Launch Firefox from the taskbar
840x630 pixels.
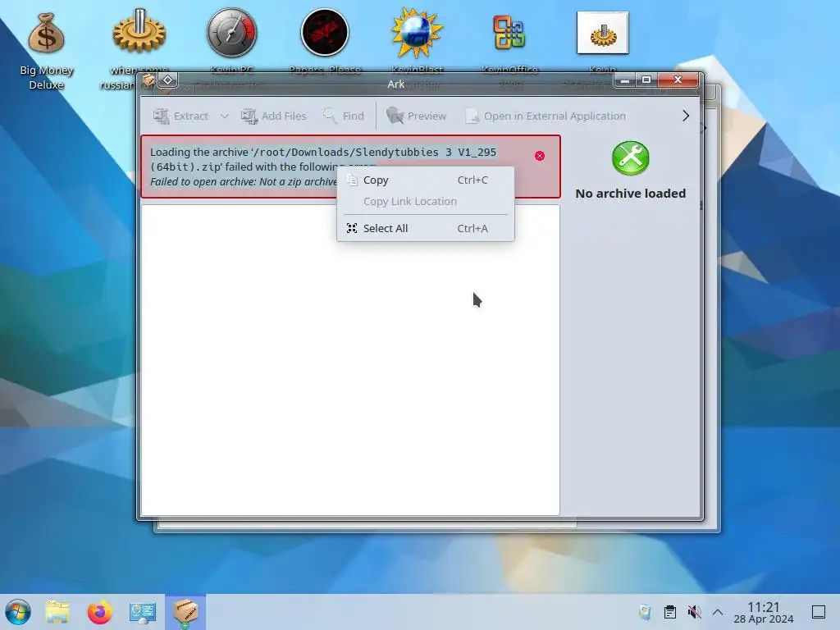[99, 612]
